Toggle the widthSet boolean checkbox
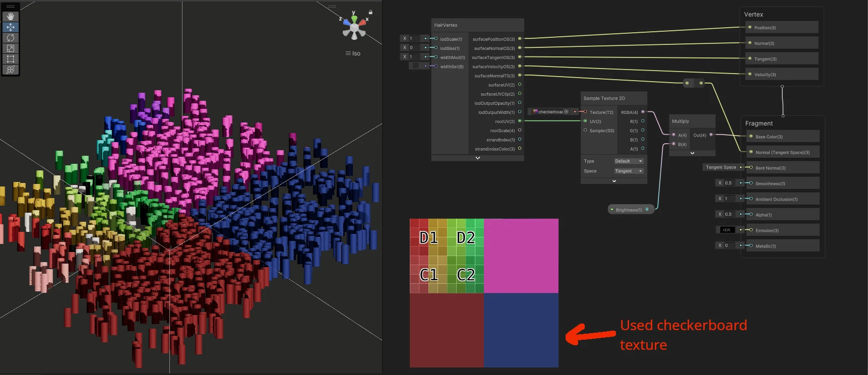This screenshot has height=375, width=868. click(x=415, y=66)
